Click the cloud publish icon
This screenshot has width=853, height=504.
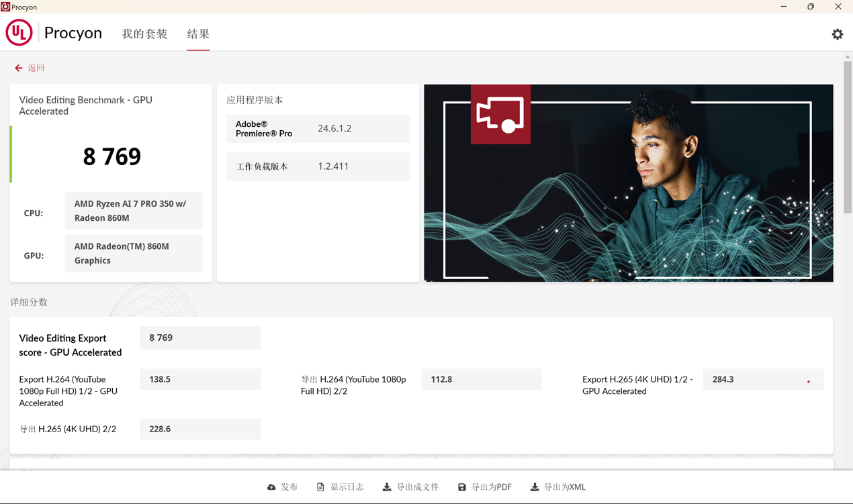coord(271,487)
